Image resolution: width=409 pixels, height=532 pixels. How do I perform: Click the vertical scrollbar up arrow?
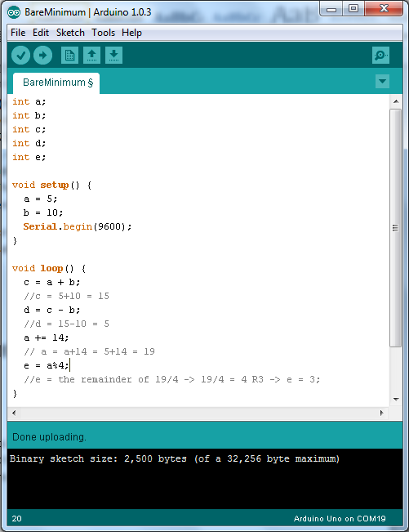396,101
